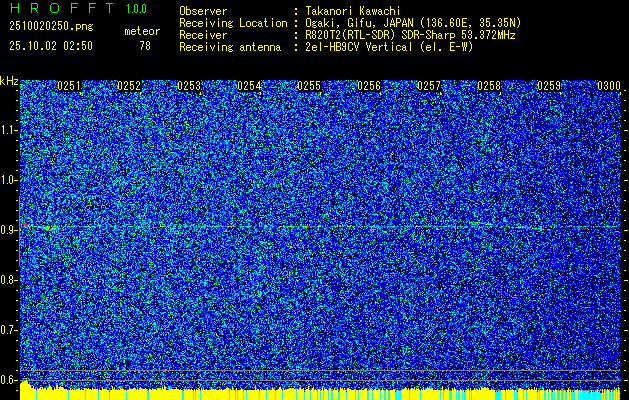Viewport: 629px width, 400px height.
Task: Click the 0255 time marker
Action: (309, 86)
